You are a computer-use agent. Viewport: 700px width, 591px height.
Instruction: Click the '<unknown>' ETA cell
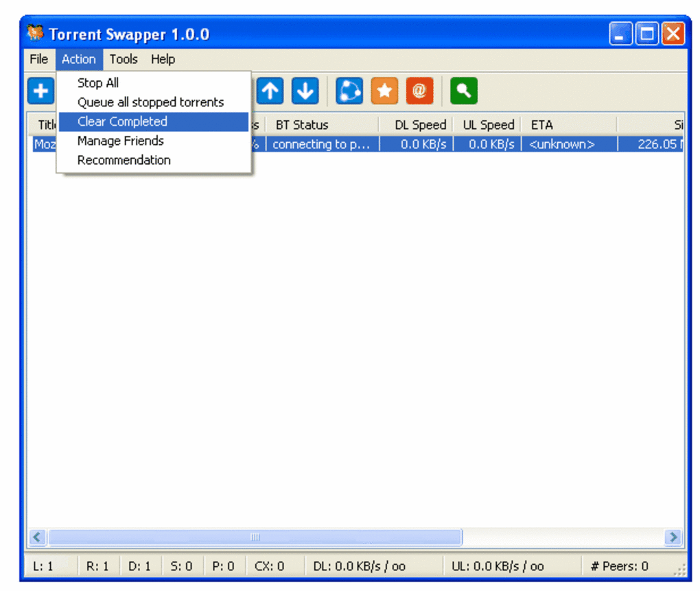569,144
